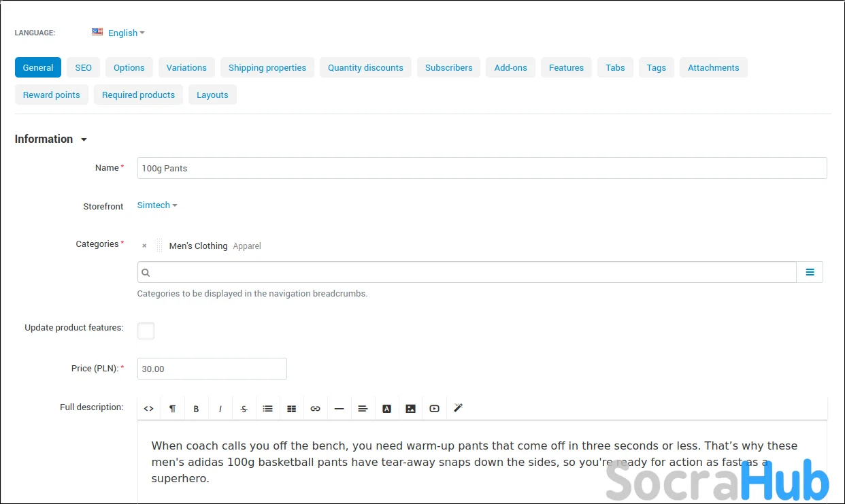Click the Apparel parent category text

(x=247, y=246)
